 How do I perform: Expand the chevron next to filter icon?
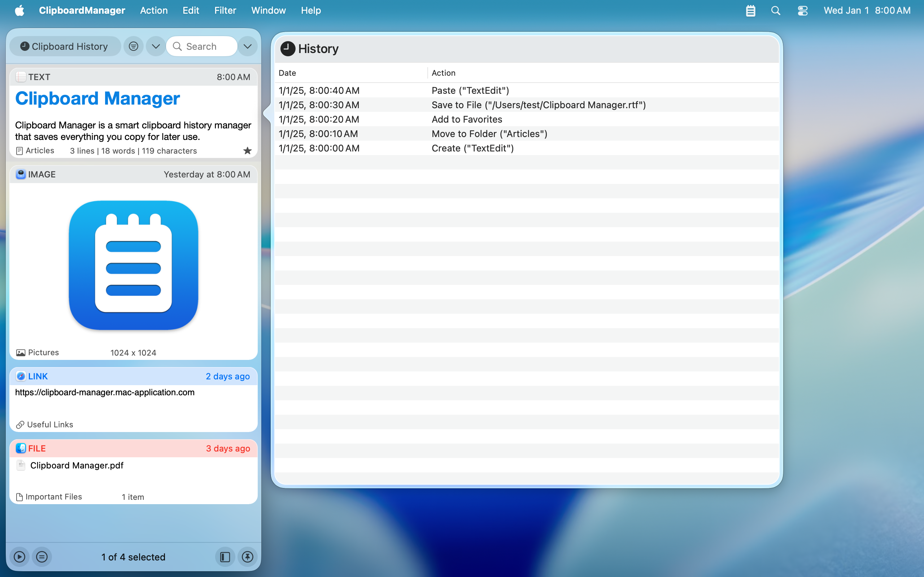click(x=156, y=46)
